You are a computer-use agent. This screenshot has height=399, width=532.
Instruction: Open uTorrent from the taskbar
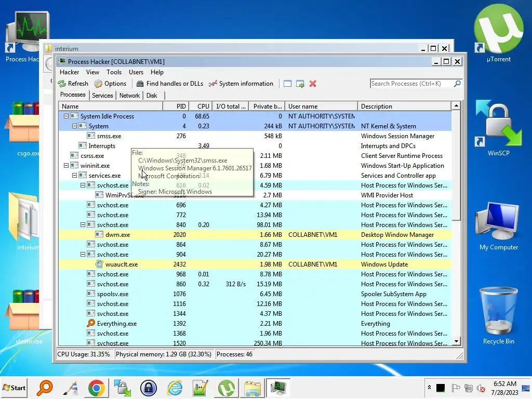pyautogui.click(x=227, y=388)
